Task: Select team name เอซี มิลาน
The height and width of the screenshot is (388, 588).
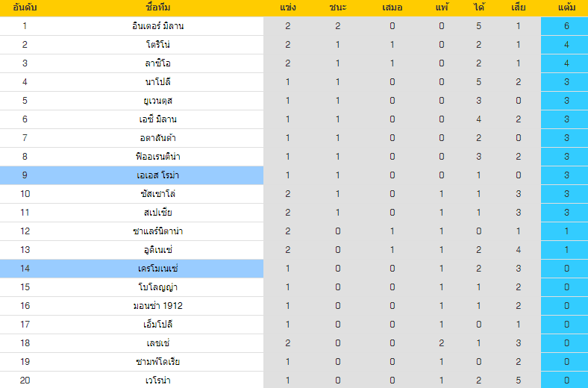Action: pyautogui.click(x=158, y=119)
